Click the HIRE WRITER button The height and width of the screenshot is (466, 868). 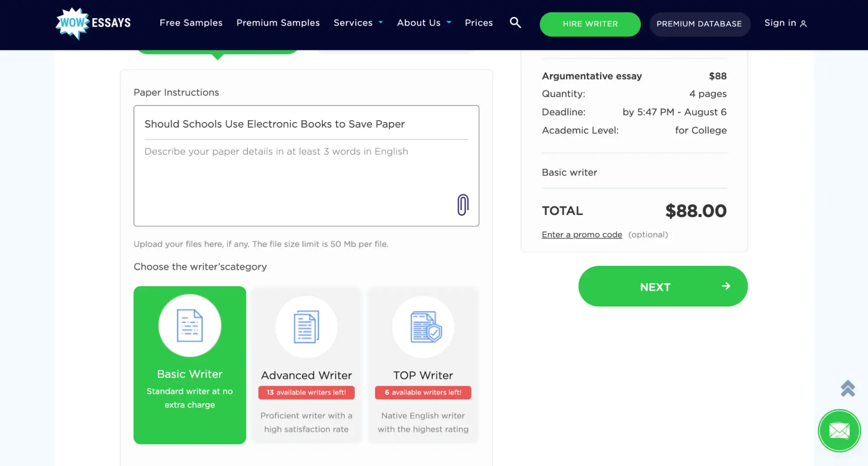pos(590,24)
